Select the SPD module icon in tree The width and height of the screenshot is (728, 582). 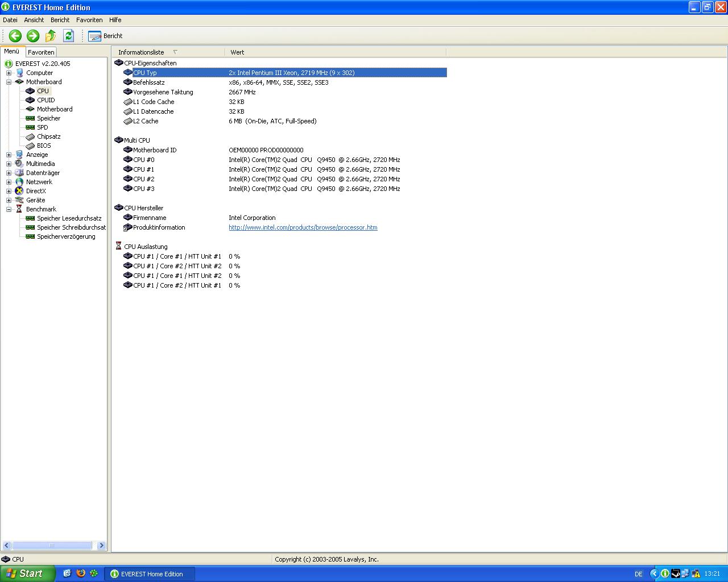point(30,127)
